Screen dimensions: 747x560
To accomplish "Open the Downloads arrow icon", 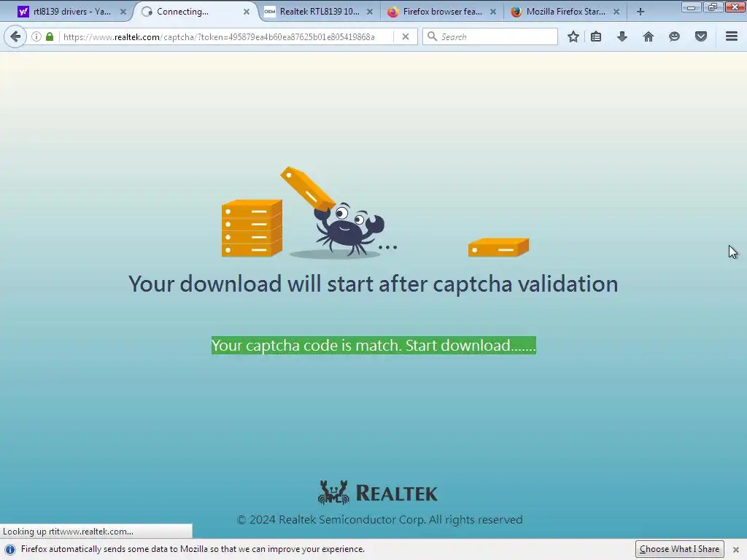I will [622, 36].
